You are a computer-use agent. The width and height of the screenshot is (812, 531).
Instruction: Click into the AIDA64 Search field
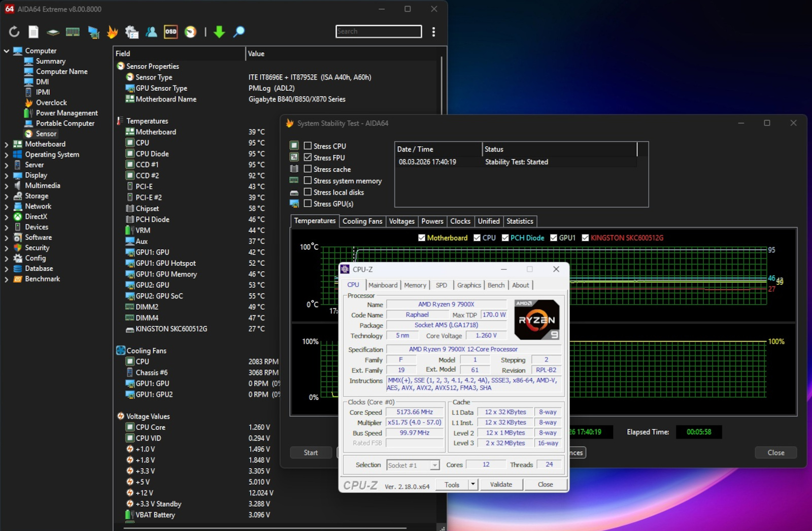(379, 31)
